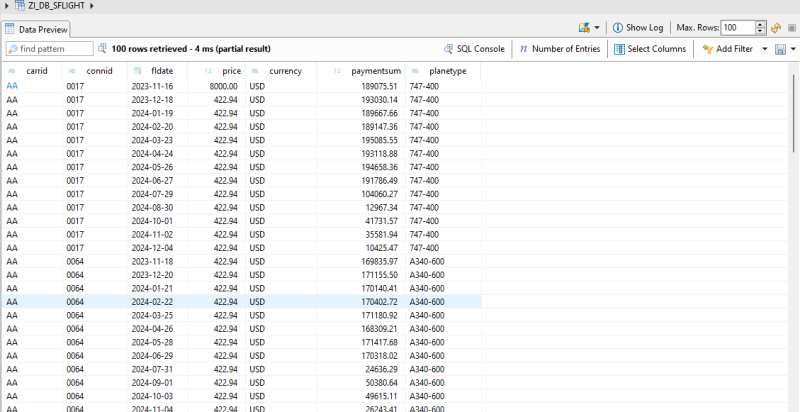Expand the arrow after ZI_DB_SFLIGHT breadcrumb
The height and width of the screenshot is (412, 800).
(x=93, y=6)
